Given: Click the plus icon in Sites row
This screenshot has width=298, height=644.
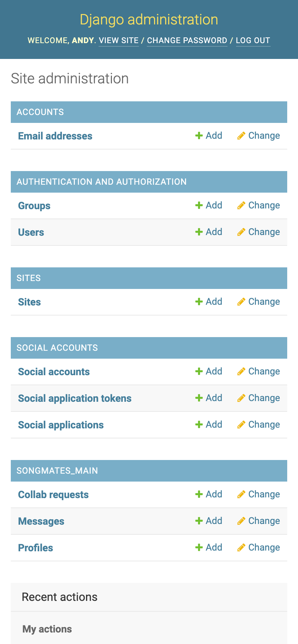Looking at the screenshot, I should (x=199, y=302).
